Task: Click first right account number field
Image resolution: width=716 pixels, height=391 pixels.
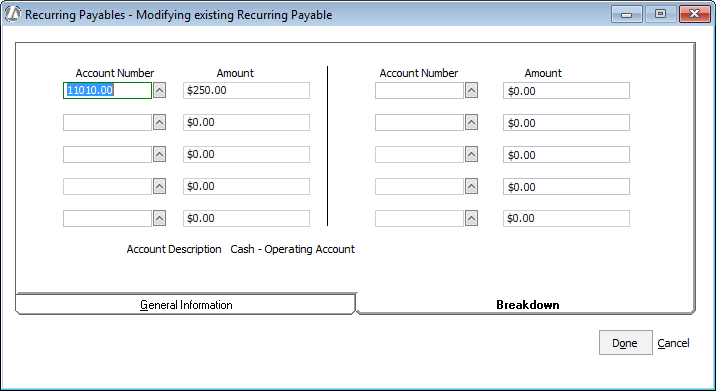Action: click(x=420, y=90)
